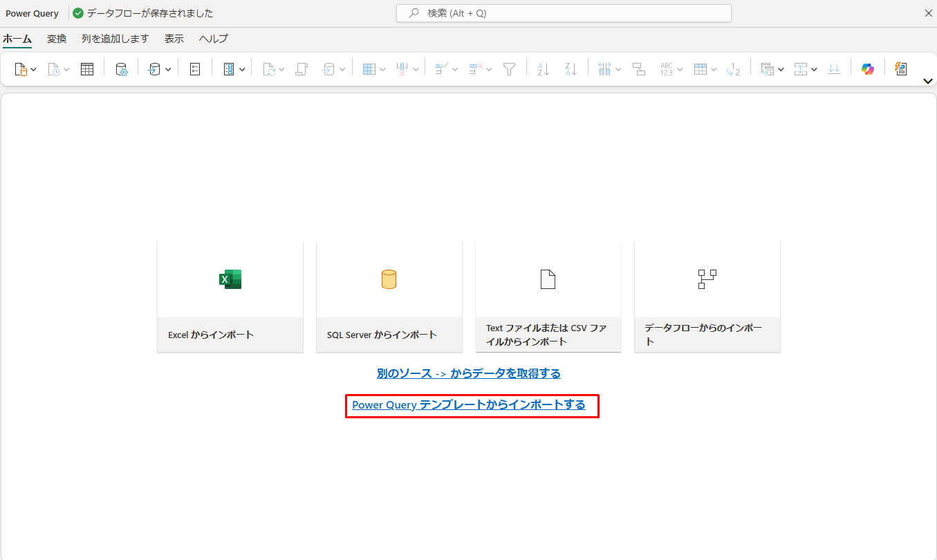Open the Merge queries dropdown arrow
The height and width of the screenshot is (560, 937).
click(781, 69)
